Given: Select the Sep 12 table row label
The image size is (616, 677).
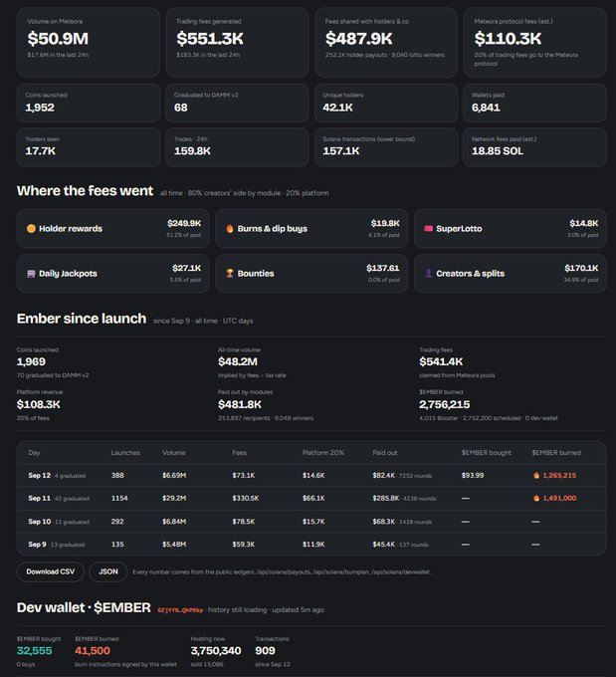Looking at the screenshot, I should click(39, 475).
